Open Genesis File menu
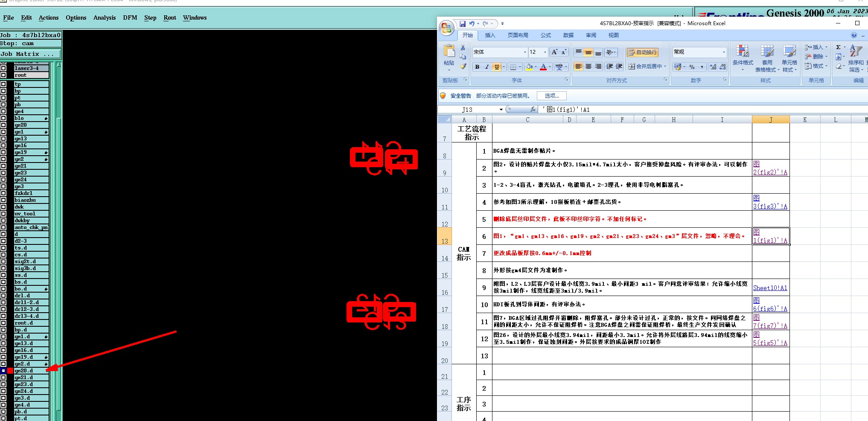This screenshot has height=421, width=868. [8, 17]
